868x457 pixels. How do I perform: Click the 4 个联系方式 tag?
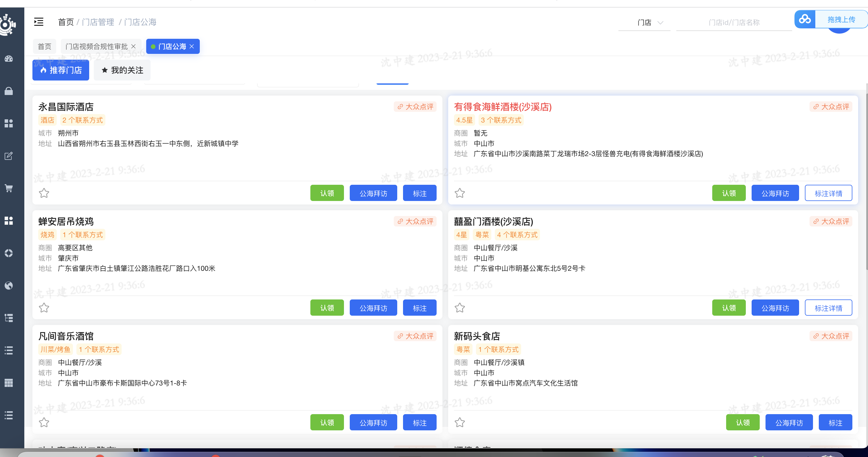click(x=517, y=235)
